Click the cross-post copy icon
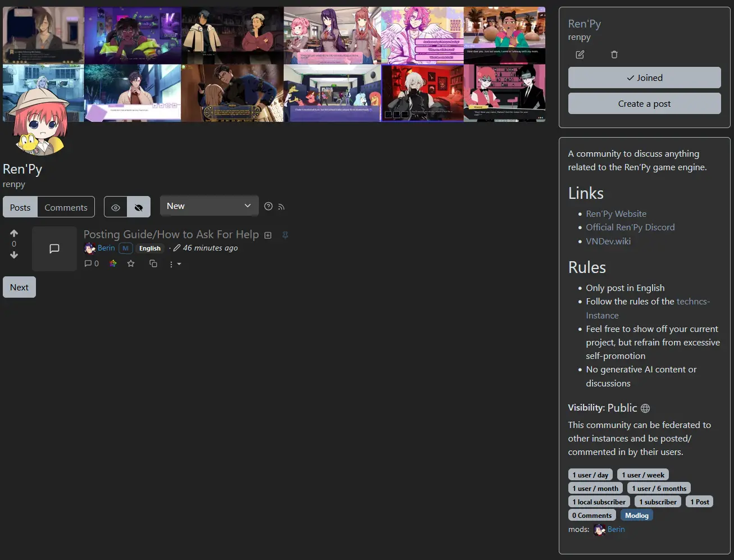This screenshot has height=560, width=734. (153, 263)
